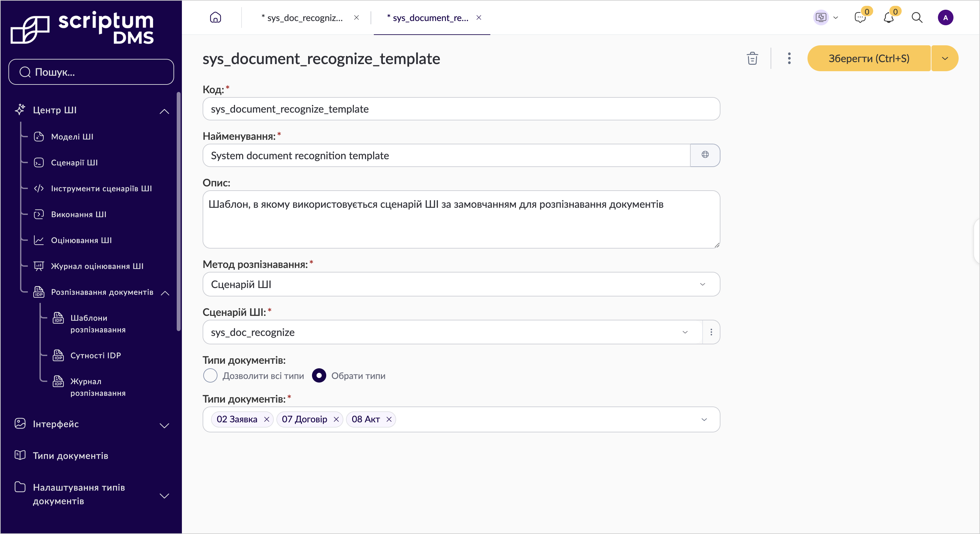
Task: Open Сценарій ШІ dropdown sys_doc_recognize
Action: point(452,332)
